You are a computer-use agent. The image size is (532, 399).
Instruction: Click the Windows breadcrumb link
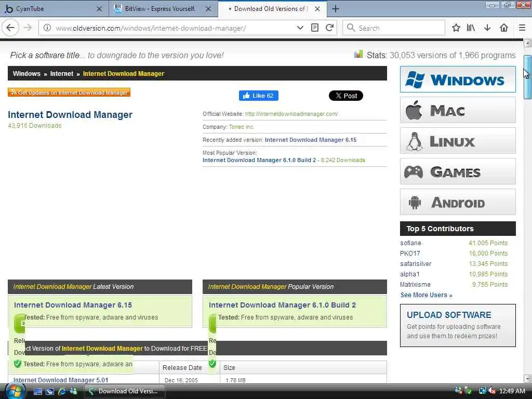pyautogui.click(x=26, y=74)
